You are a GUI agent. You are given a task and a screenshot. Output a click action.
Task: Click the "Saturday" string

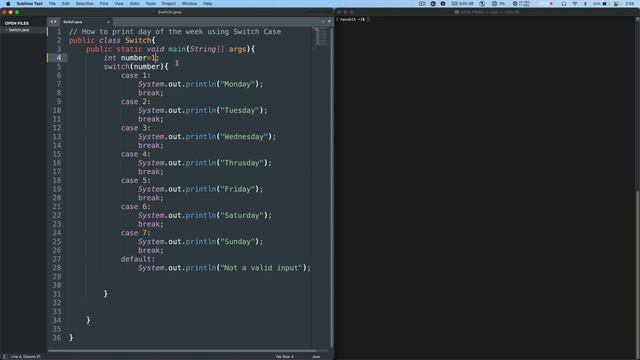pos(242,216)
